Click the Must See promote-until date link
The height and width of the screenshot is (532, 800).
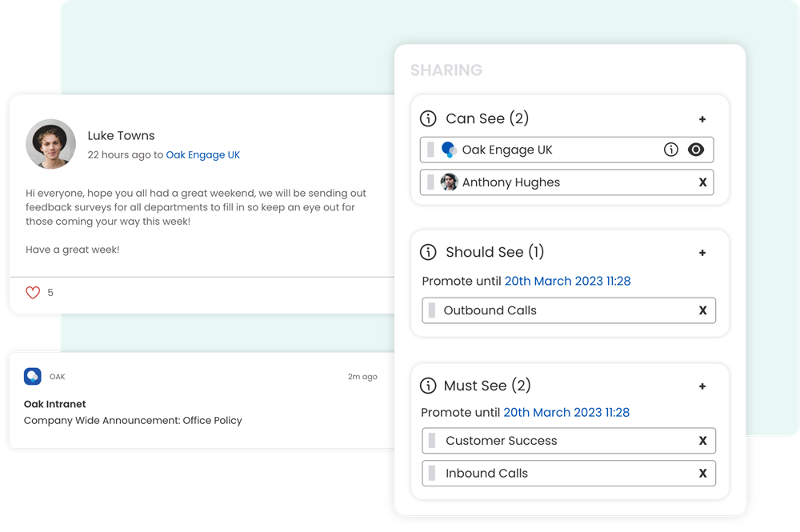click(x=566, y=412)
